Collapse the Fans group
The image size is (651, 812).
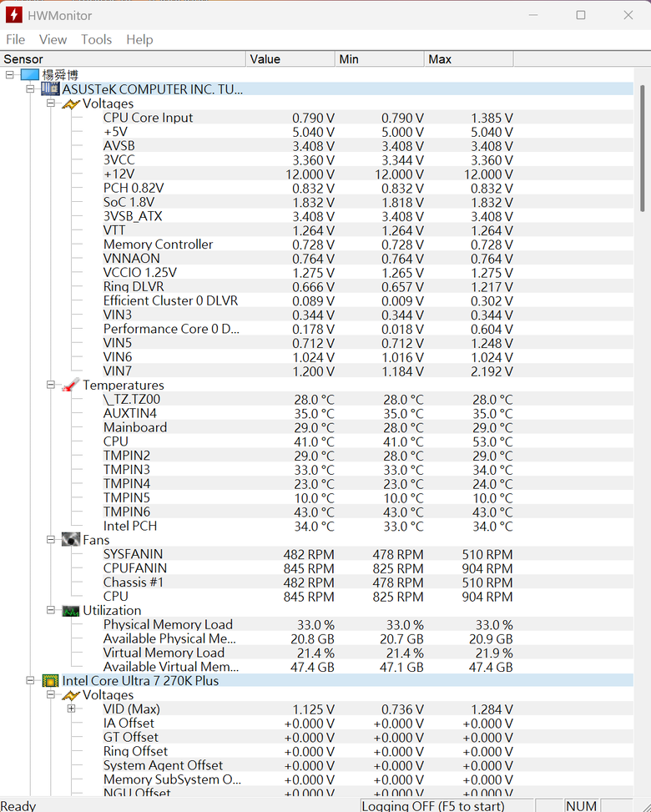click(51, 540)
